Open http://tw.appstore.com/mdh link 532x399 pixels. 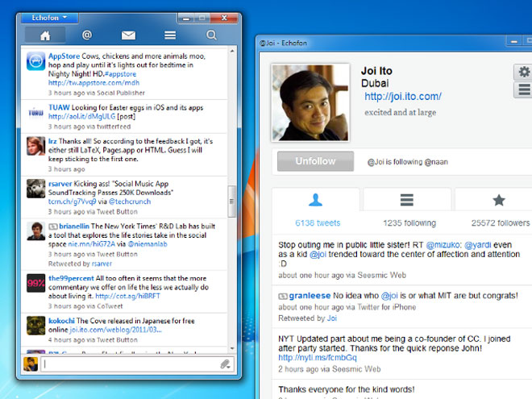tap(94, 83)
